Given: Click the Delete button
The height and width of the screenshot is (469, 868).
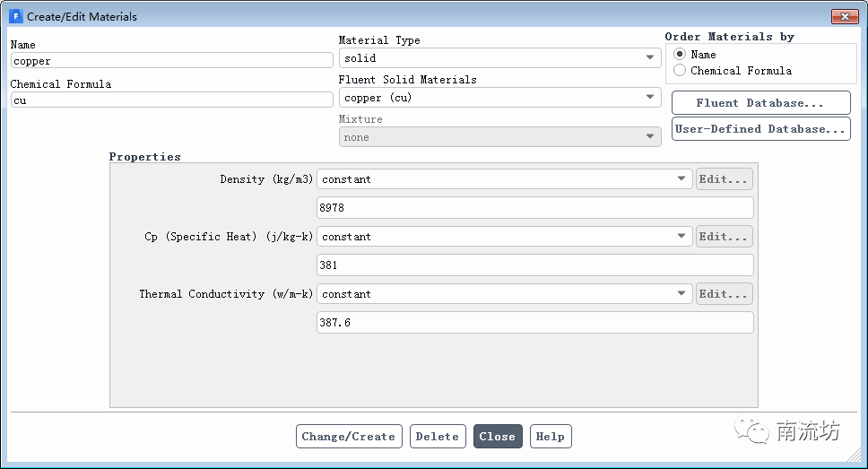Looking at the screenshot, I should [438, 437].
